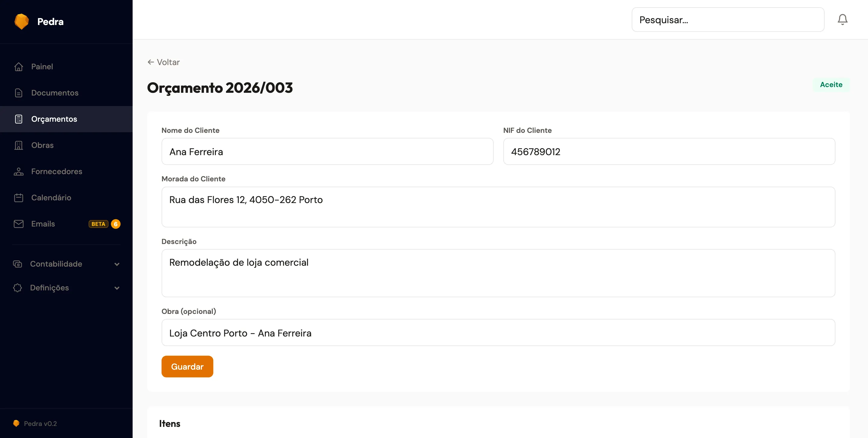Click the Documentos file icon

pyautogui.click(x=18, y=93)
